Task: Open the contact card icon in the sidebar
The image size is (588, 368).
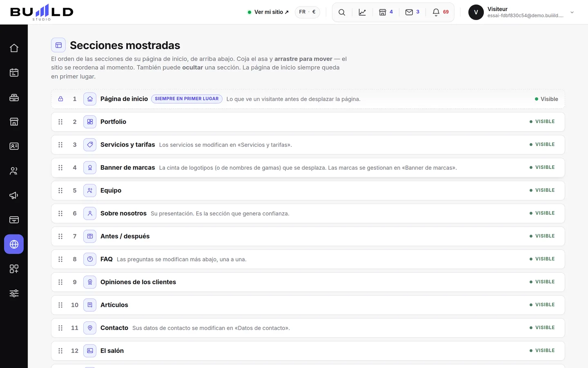Action: pyautogui.click(x=14, y=146)
